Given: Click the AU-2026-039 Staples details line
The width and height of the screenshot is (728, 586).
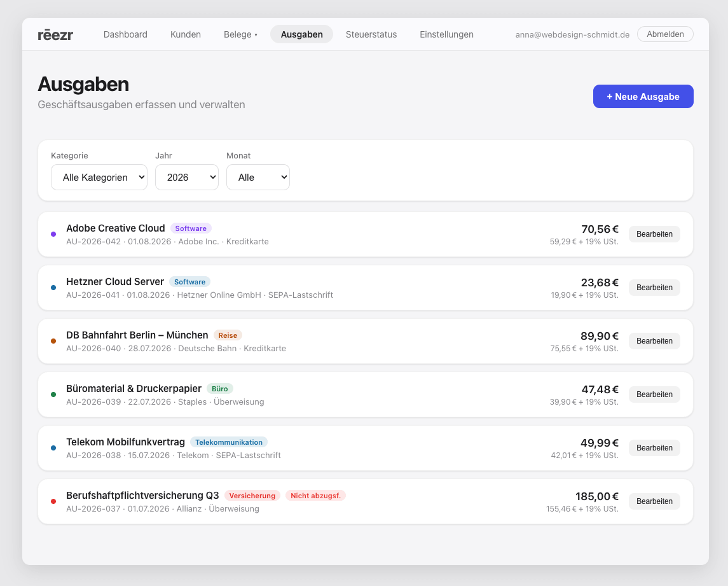Looking at the screenshot, I should [x=165, y=402].
